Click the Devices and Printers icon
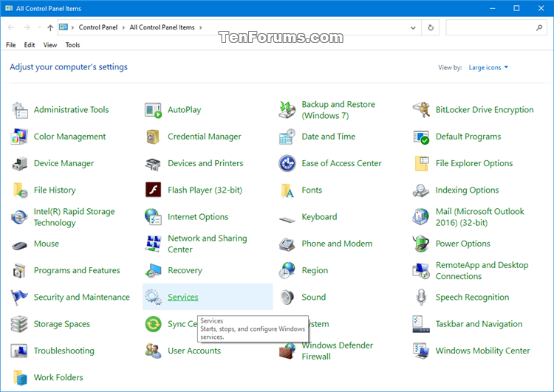This screenshot has height=392, width=554. click(x=154, y=163)
